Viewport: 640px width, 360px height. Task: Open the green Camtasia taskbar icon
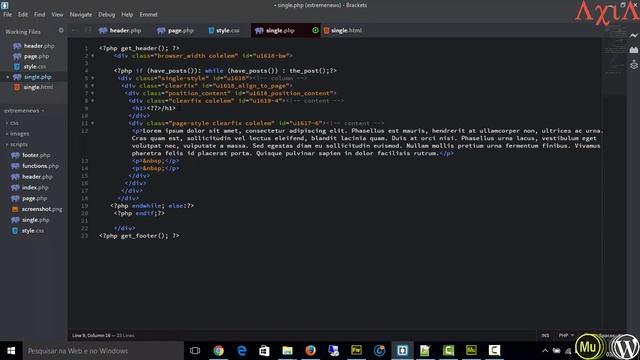coord(448,350)
